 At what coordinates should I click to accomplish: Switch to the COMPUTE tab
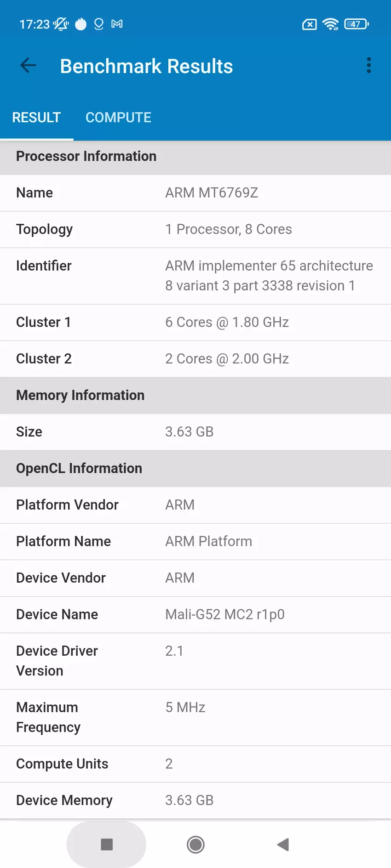[118, 118]
